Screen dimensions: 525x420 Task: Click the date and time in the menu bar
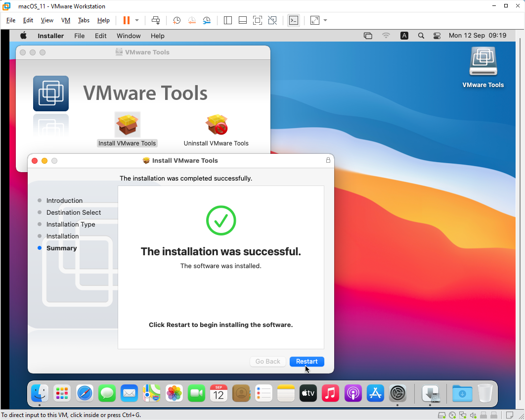coord(478,36)
